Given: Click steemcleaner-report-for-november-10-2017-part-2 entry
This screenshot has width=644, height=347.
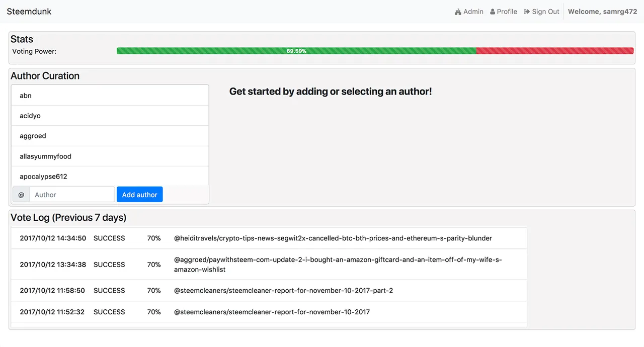Looking at the screenshot, I should click(283, 291).
